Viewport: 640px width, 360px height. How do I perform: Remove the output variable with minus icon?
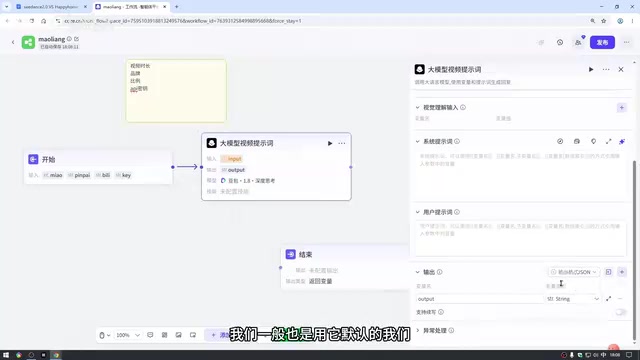pyautogui.click(x=620, y=299)
